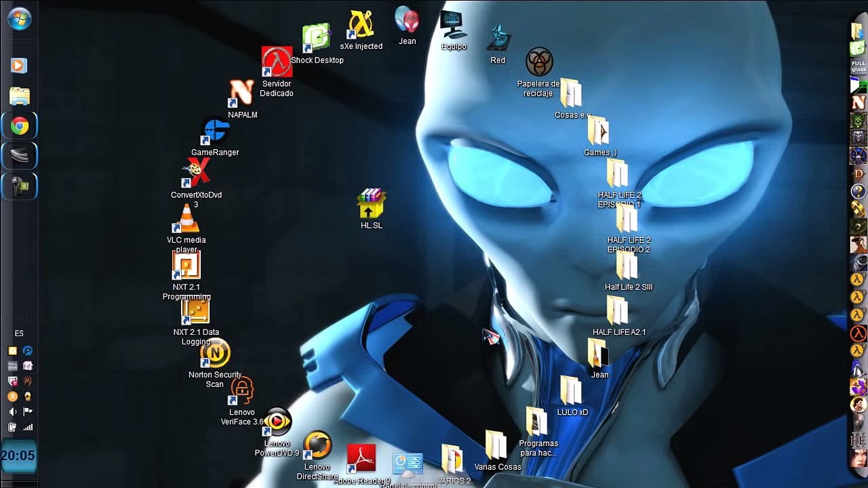Select the Half Life 2 SIII folder
The image size is (868, 488).
[x=627, y=266]
